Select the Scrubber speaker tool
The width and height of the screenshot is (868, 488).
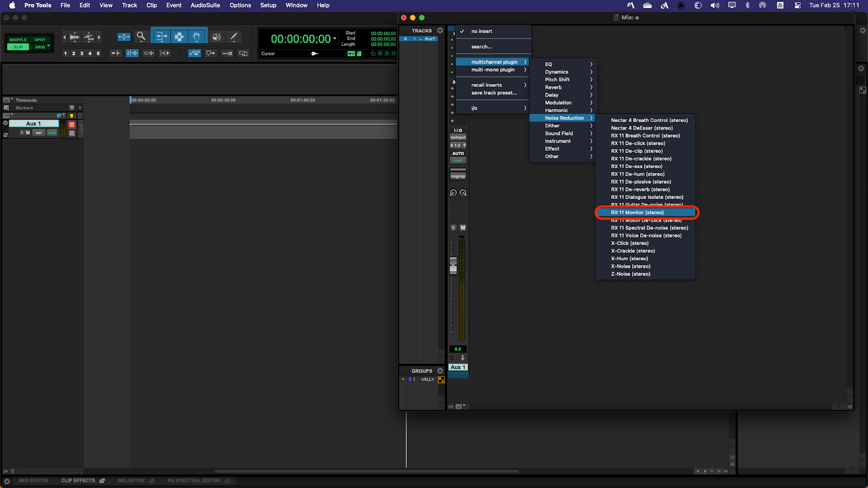(x=216, y=37)
